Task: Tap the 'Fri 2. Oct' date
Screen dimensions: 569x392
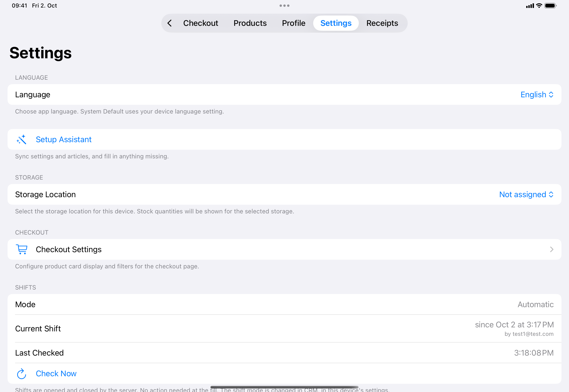Action: [x=44, y=6]
